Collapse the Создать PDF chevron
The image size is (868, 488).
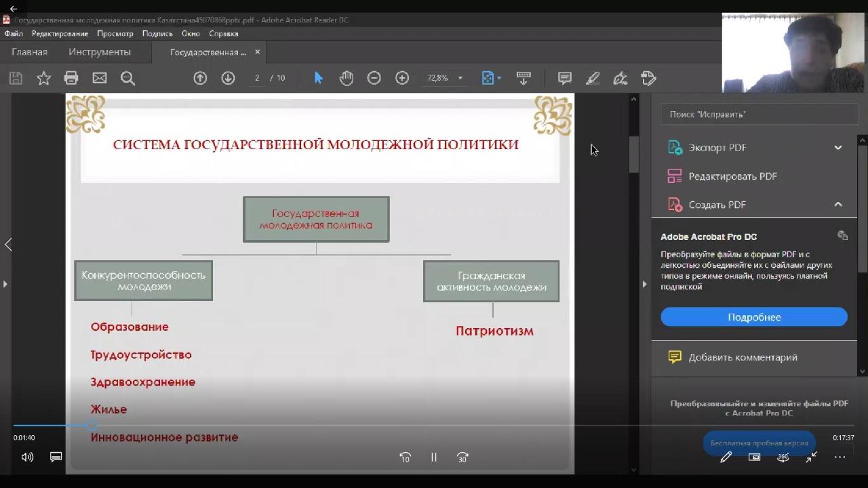[x=838, y=204]
